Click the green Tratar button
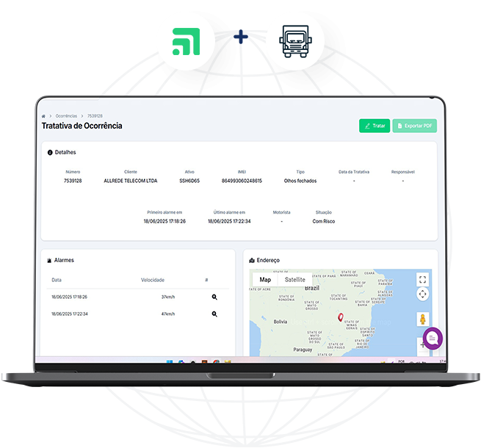This screenshot has height=448, width=481. tap(375, 126)
